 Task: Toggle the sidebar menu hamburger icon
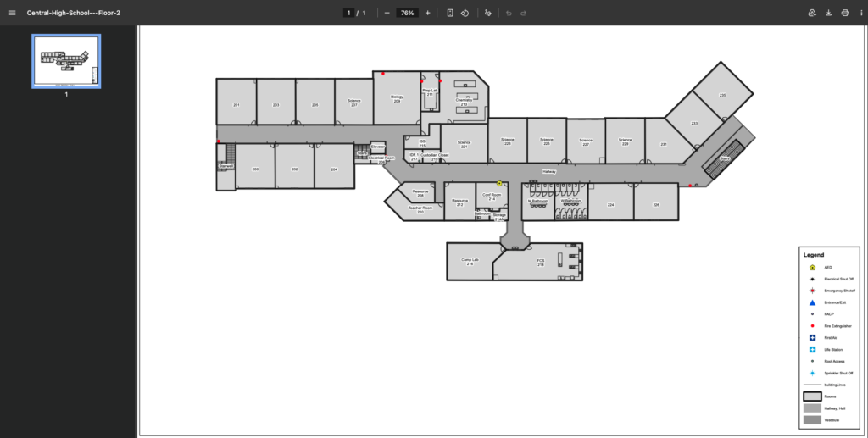(12, 13)
